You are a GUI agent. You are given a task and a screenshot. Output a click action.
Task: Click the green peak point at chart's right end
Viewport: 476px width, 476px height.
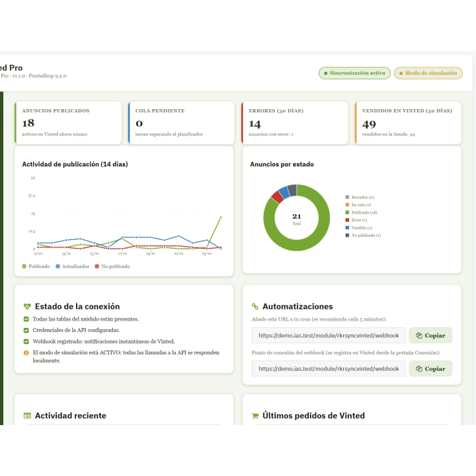pos(221,218)
